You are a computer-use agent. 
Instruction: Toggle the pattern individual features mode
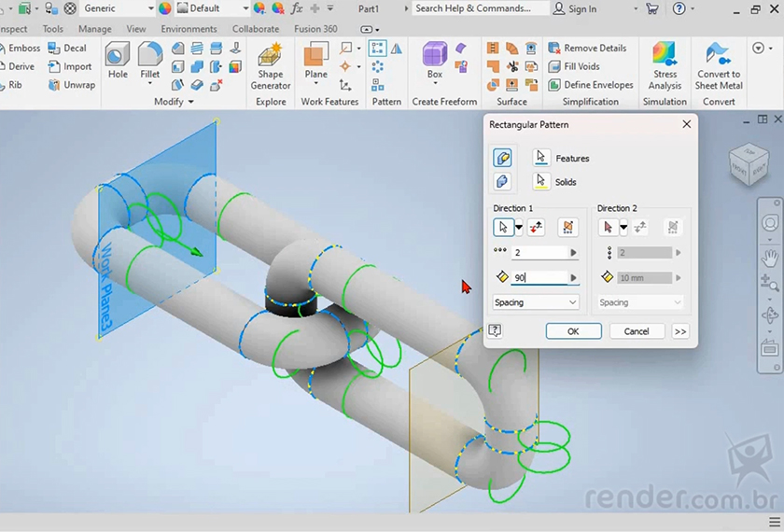(x=502, y=158)
